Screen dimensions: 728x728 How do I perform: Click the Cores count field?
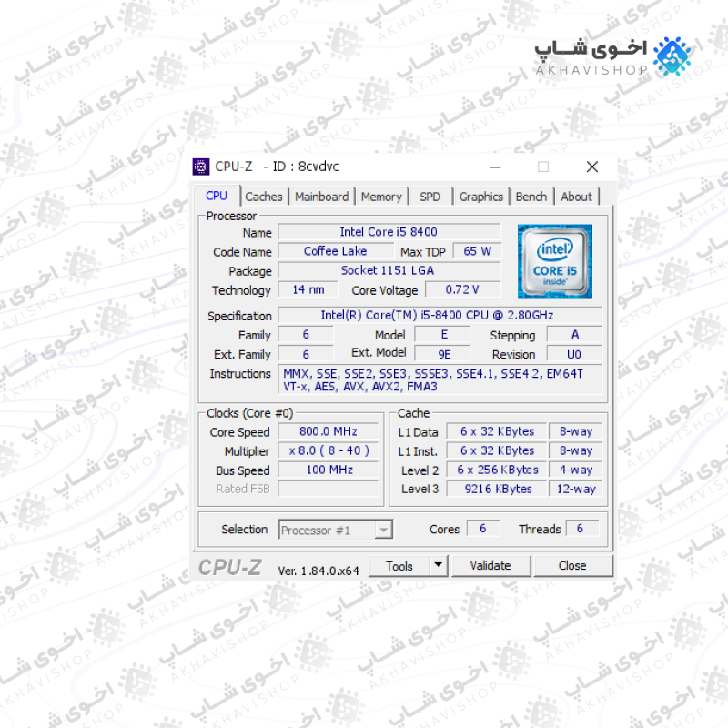pyautogui.click(x=483, y=529)
